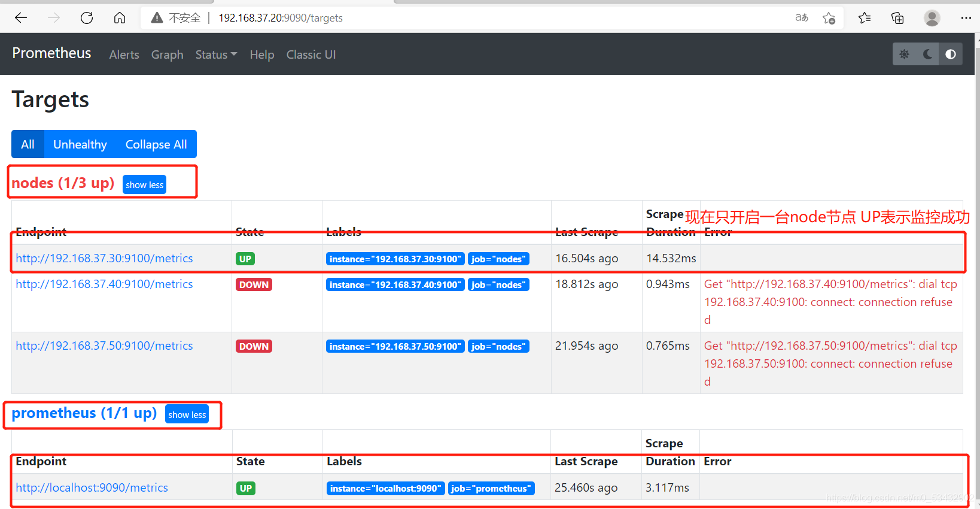Image resolution: width=980 pixels, height=509 pixels.
Task: Open the localhost:9090/metrics endpoint link
Action: 92,487
